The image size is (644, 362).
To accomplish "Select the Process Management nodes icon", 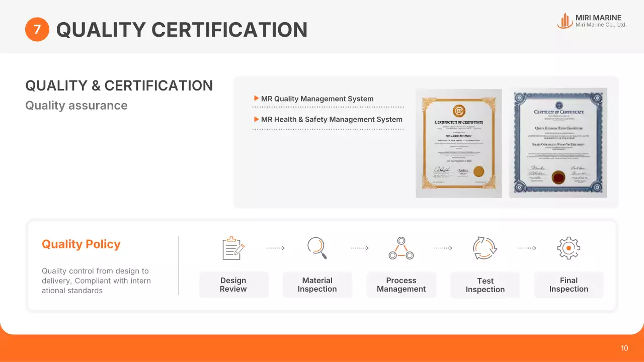I will (x=401, y=248).
